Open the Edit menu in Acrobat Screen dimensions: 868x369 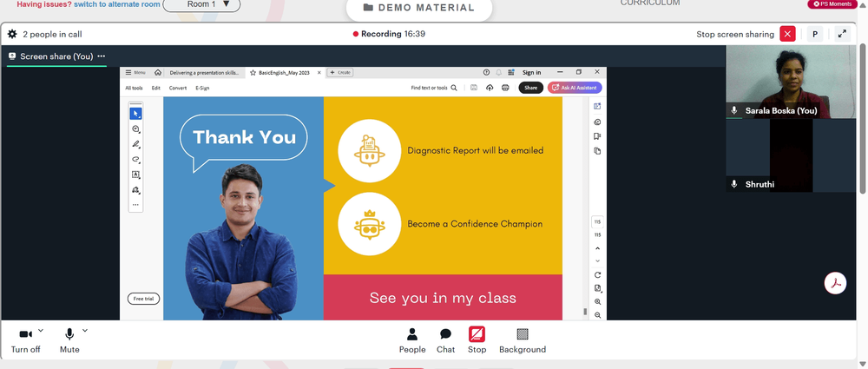156,88
